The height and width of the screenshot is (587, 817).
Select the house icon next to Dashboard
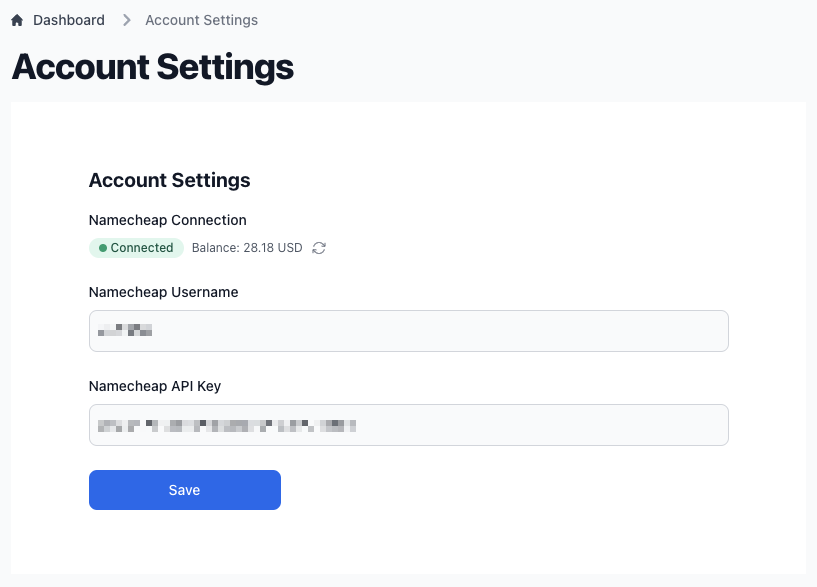point(15,19)
